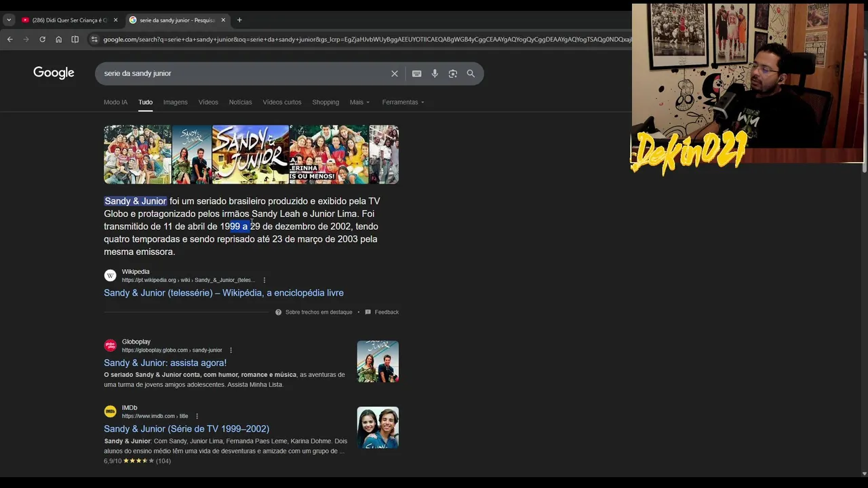The width and height of the screenshot is (868, 488).
Task: Open Wikipedia result options menu
Action: tap(264, 280)
